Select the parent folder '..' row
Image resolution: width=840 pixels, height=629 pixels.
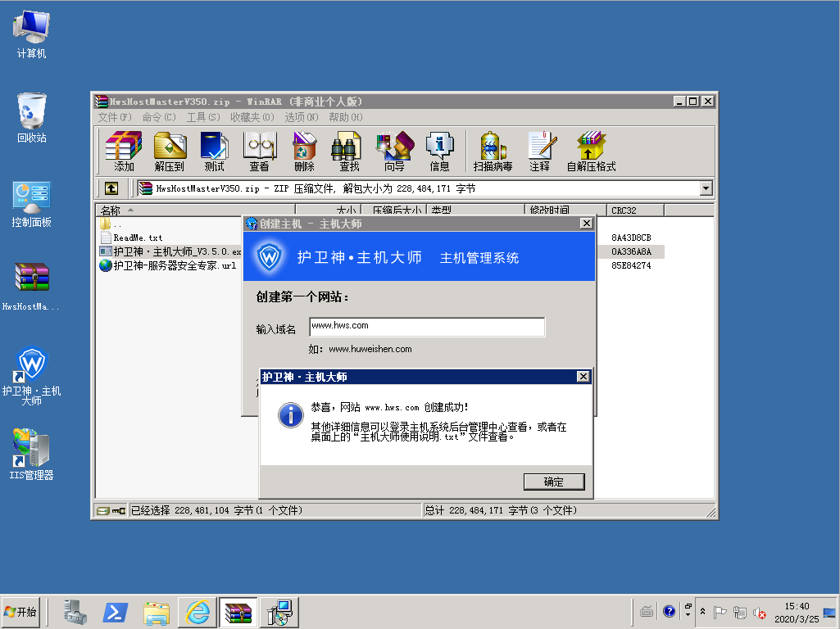[x=111, y=224]
